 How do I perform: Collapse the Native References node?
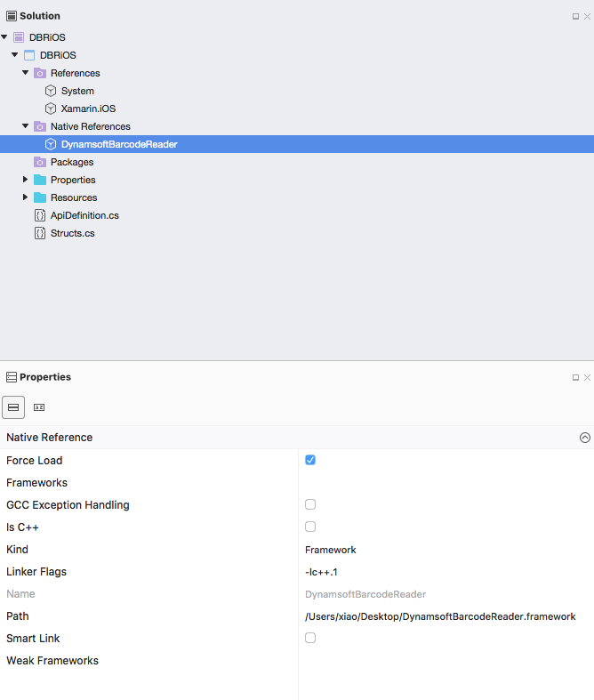coord(26,126)
